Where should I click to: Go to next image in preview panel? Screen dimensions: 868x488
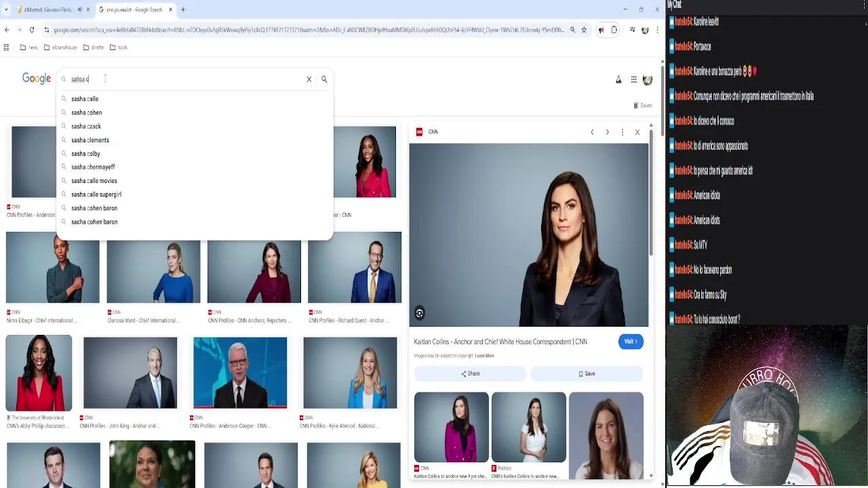608,132
